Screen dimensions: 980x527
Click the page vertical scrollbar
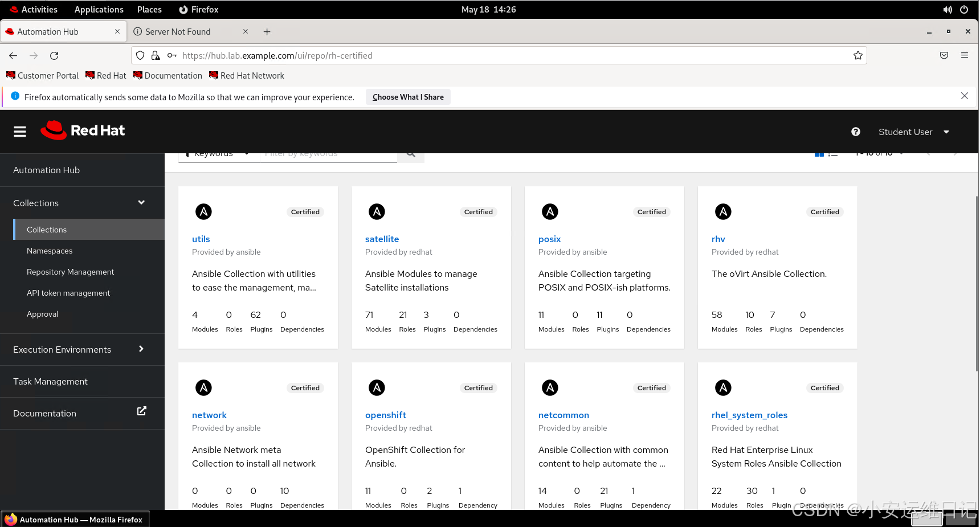coord(977,283)
